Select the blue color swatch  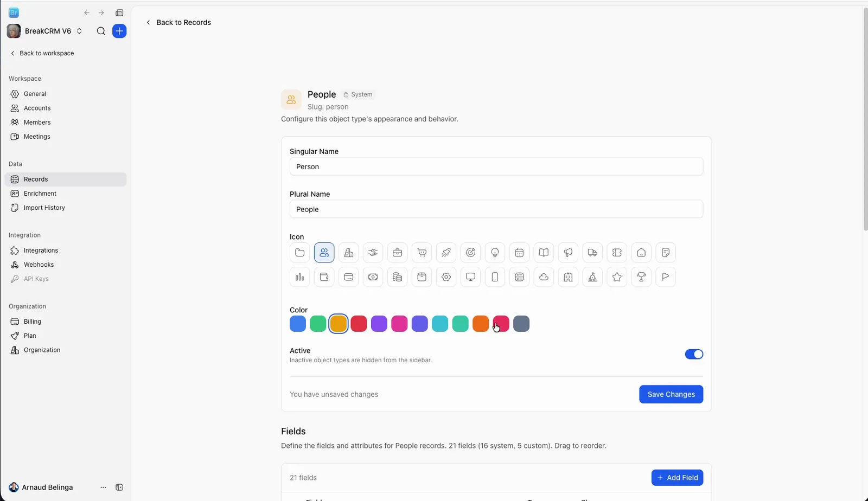point(298,324)
